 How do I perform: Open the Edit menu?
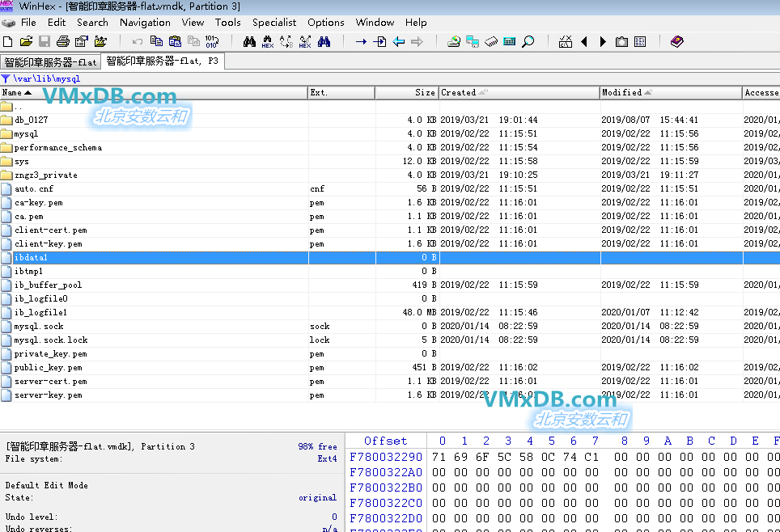(57, 23)
